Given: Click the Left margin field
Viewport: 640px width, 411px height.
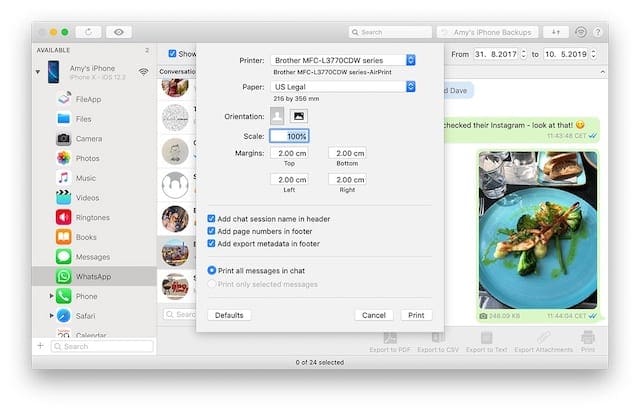Looking at the screenshot, I should [289, 180].
